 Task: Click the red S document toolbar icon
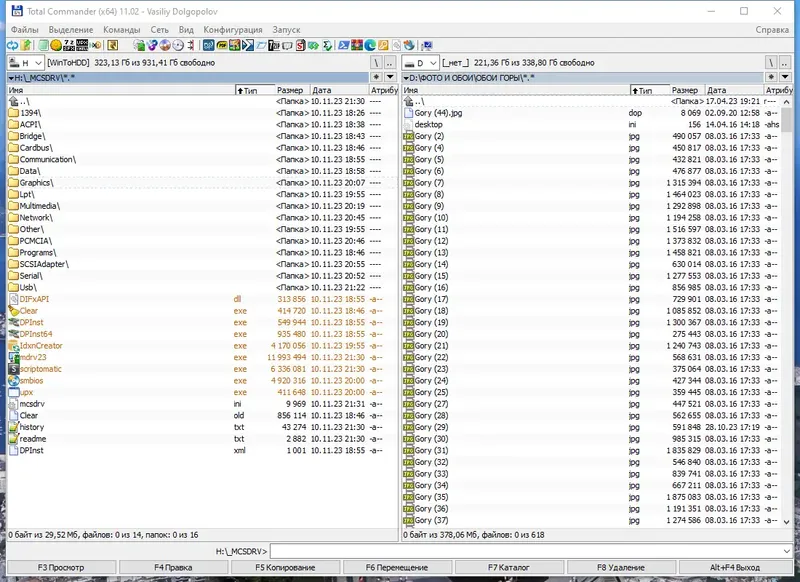tap(301, 45)
